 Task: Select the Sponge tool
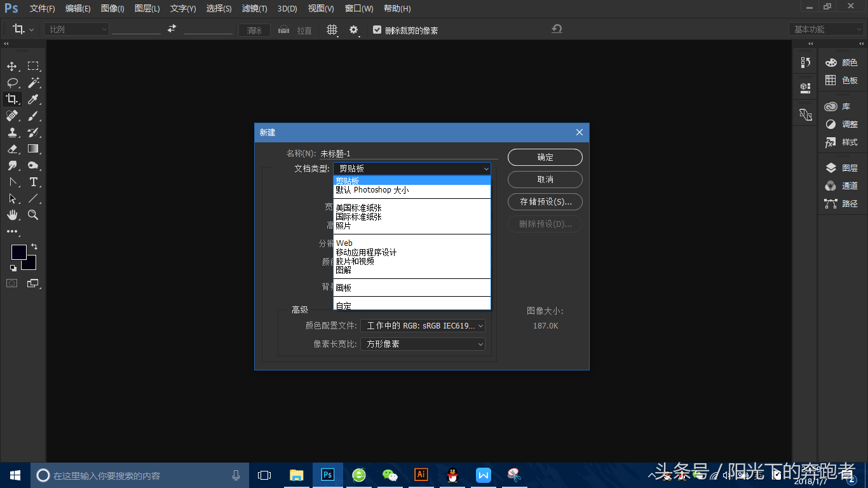pos(33,165)
